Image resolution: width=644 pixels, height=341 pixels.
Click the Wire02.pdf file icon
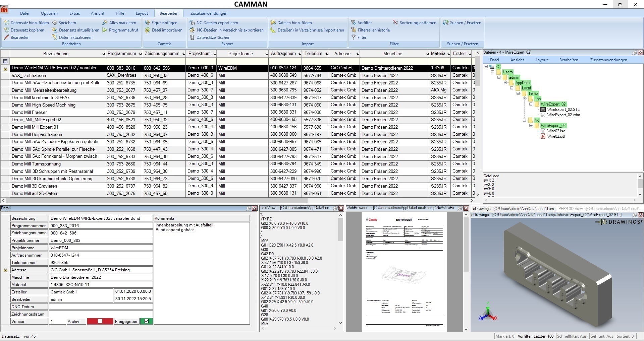pos(543,136)
